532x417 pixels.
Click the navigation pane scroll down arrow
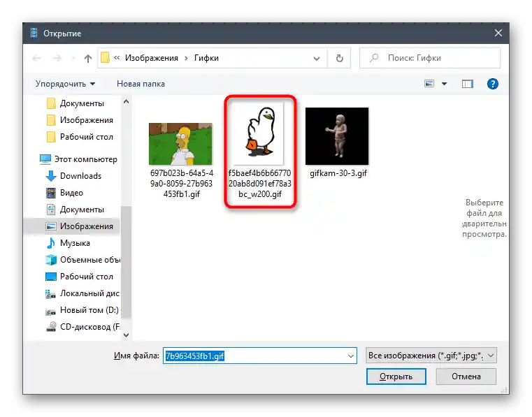tap(127, 335)
